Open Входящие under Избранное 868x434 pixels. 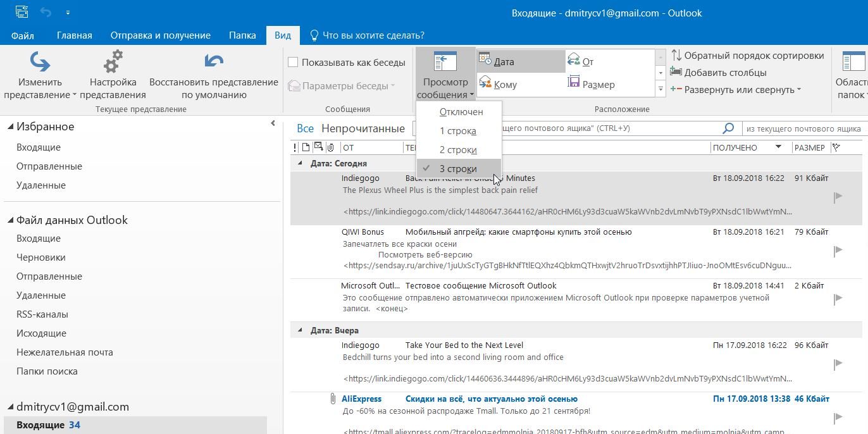(x=39, y=147)
